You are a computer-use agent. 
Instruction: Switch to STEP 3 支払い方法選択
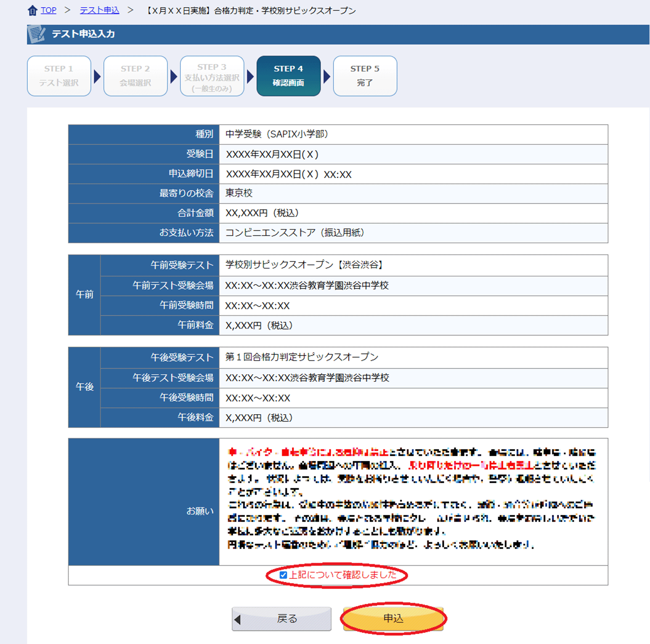pos(212,76)
